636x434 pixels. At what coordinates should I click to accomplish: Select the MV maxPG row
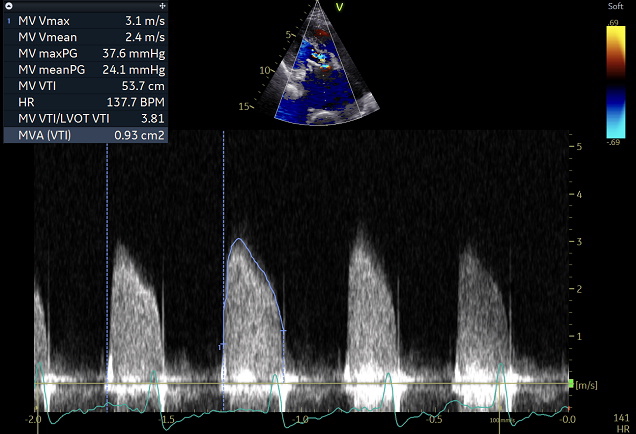pos(85,53)
